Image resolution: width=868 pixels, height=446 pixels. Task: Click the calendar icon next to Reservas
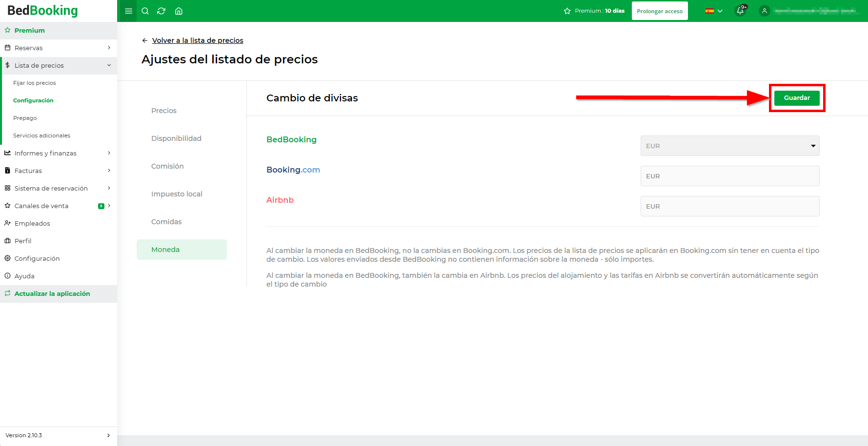tap(7, 48)
